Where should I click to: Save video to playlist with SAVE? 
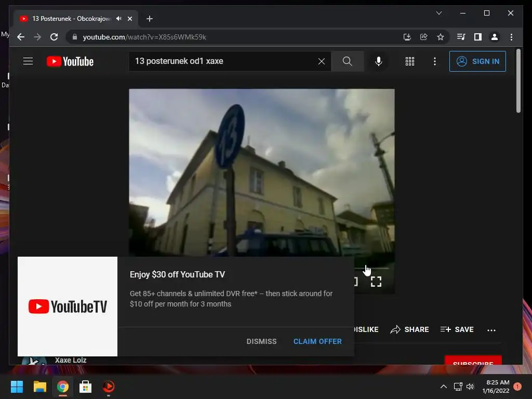tap(457, 329)
